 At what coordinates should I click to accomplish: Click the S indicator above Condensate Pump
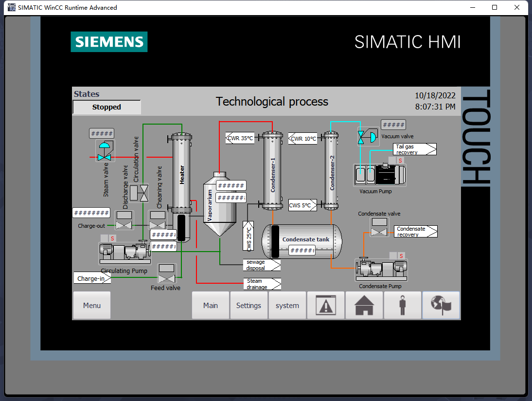[x=401, y=255]
